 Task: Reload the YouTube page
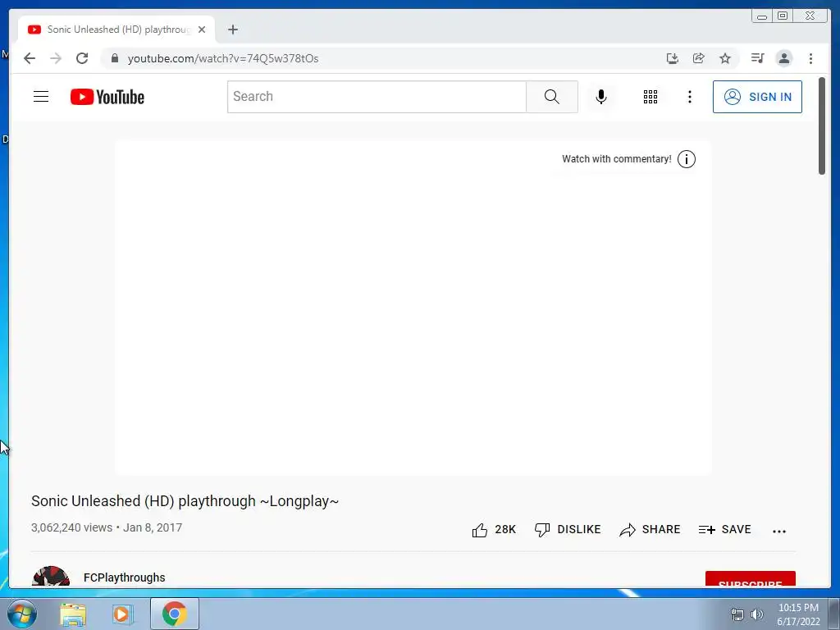[x=82, y=58]
